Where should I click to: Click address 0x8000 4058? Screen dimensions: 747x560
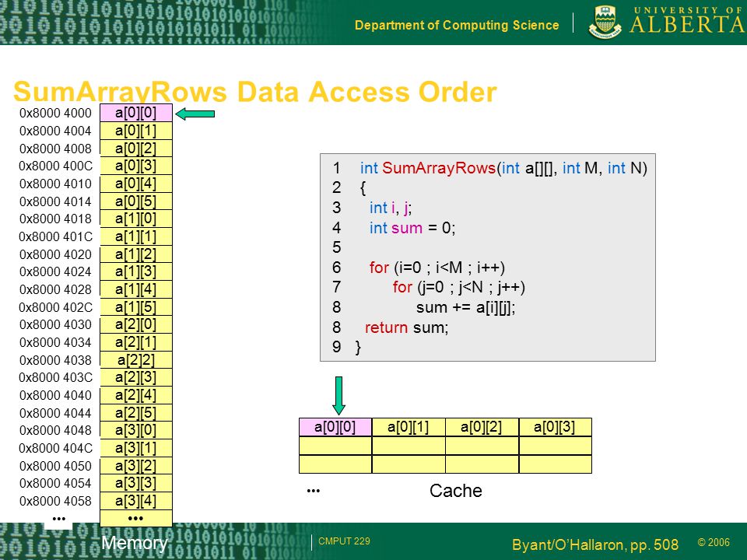point(55,500)
